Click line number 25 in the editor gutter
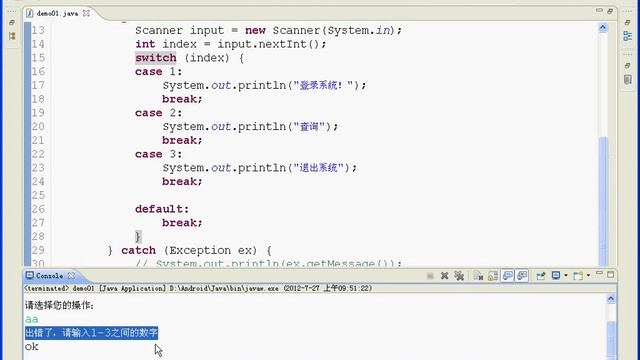Screen dimensions: 640x360 coord(38,195)
